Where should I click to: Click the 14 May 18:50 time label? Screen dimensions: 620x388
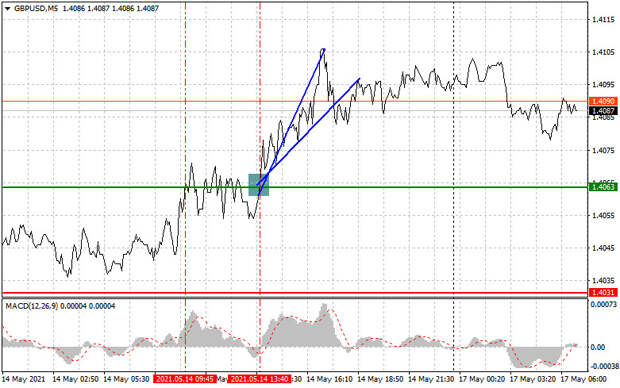[380, 379]
